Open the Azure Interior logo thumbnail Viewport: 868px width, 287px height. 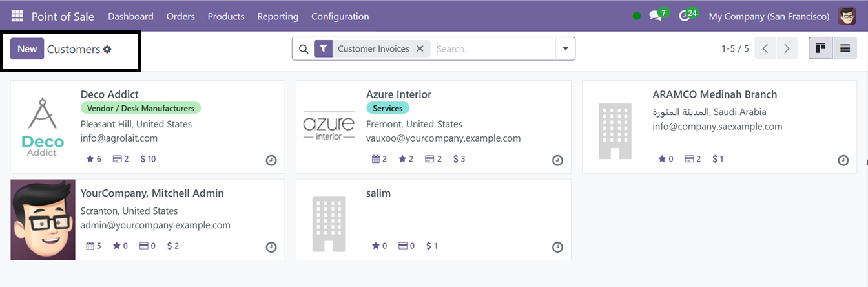(x=329, y=127)
